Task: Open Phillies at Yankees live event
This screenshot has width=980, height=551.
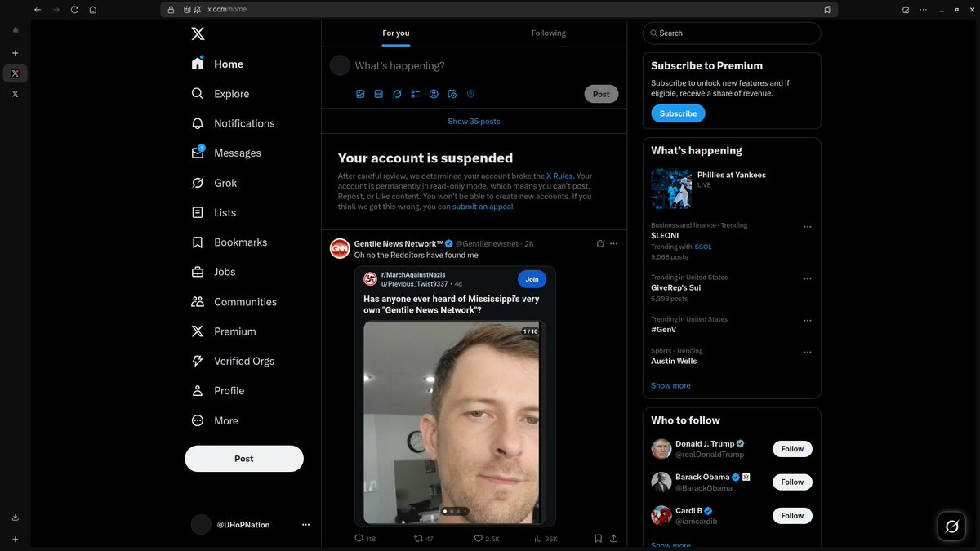Action: point(732,189)
